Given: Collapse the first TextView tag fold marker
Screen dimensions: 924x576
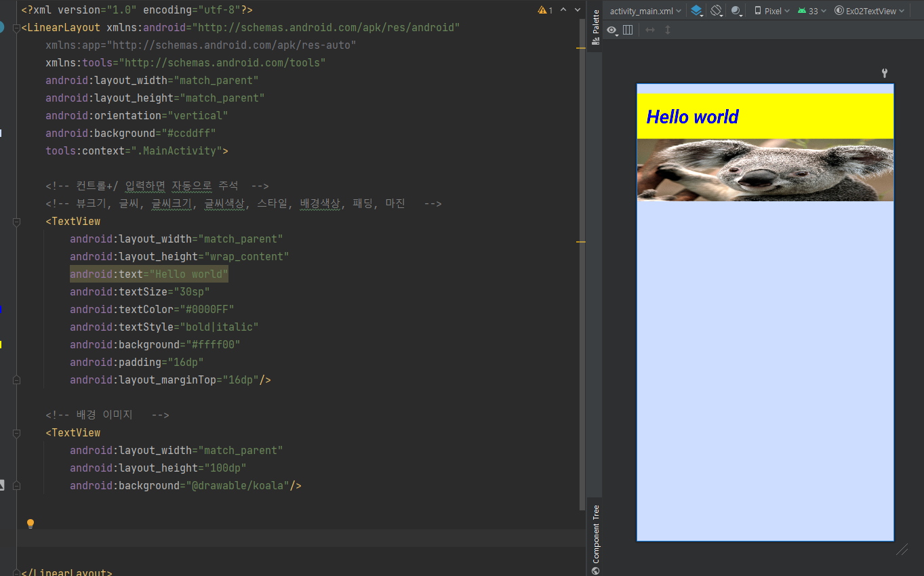Looking at the screenshot, I should point(16,222).
